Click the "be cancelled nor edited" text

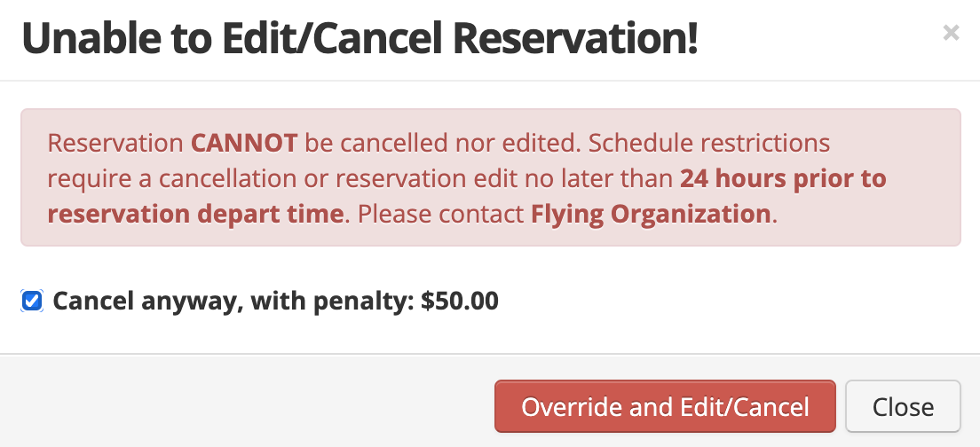pyautogui.click(x=440, y=144)
